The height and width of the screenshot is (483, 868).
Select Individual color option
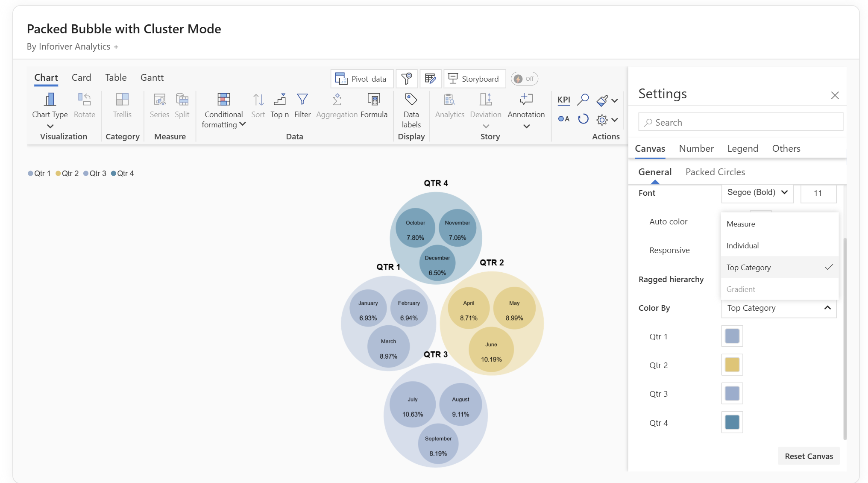[742, 246]
